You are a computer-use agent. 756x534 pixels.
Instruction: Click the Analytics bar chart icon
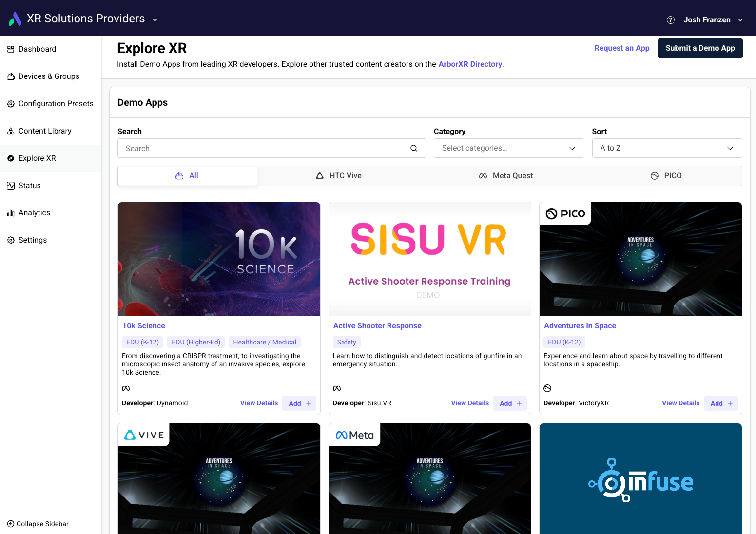11,213
